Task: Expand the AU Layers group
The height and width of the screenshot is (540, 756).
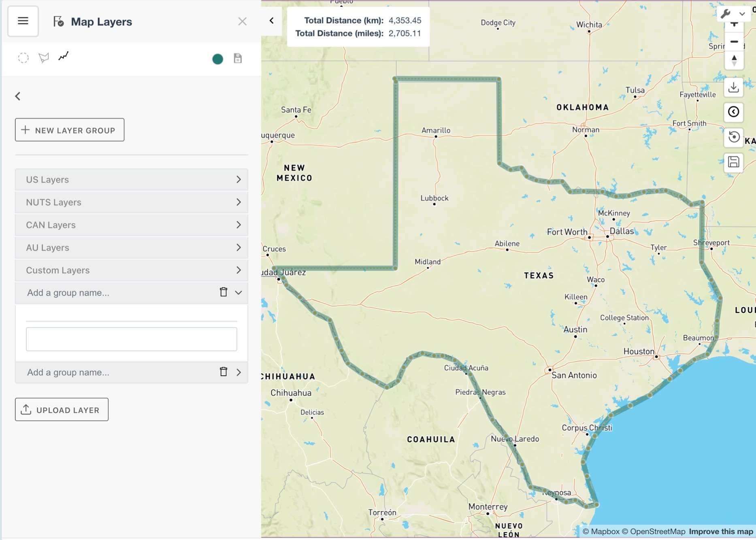Action: click(x=131, y=247)
